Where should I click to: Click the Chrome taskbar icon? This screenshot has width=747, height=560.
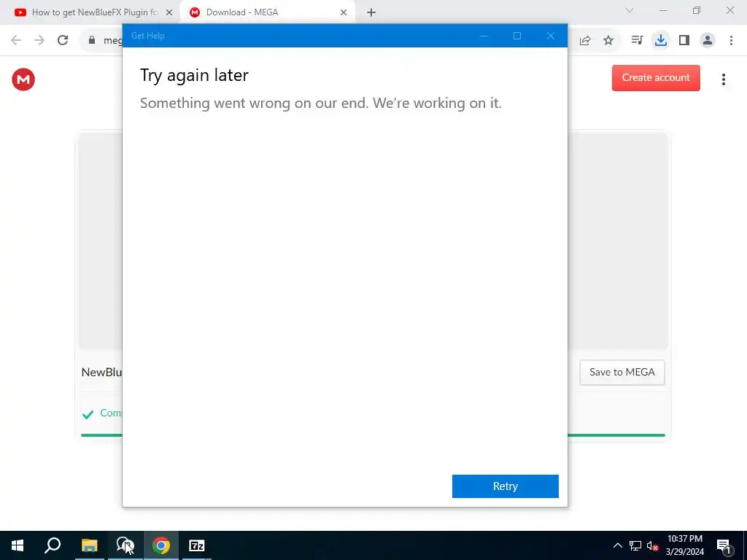[x=161, y=545]
